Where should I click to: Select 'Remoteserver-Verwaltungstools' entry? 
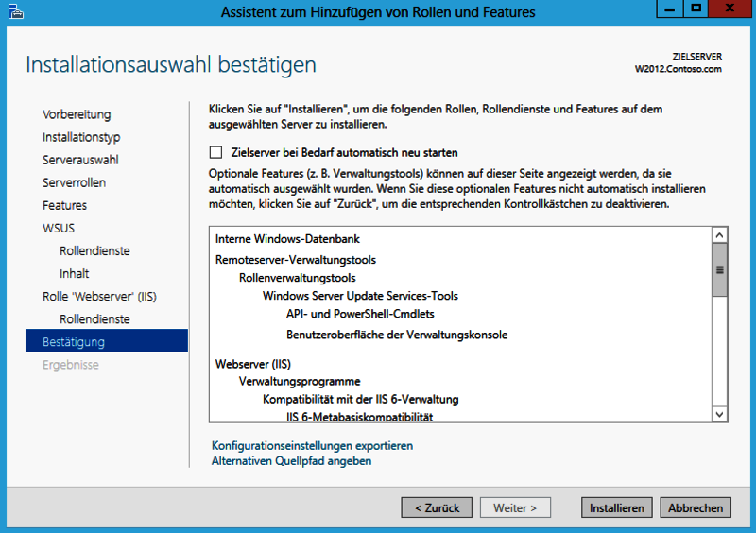pos(296,260)
